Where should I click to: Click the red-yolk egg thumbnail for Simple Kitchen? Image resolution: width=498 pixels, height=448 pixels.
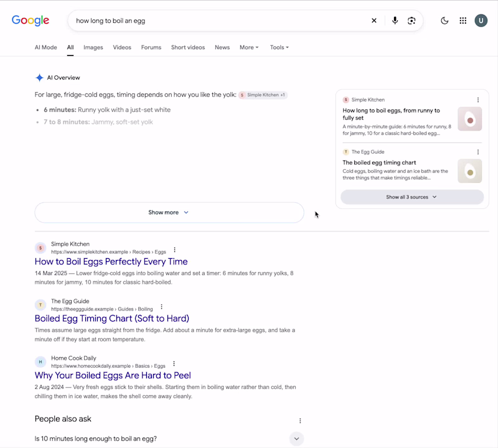pyautogui.click(x=470, y=119)
